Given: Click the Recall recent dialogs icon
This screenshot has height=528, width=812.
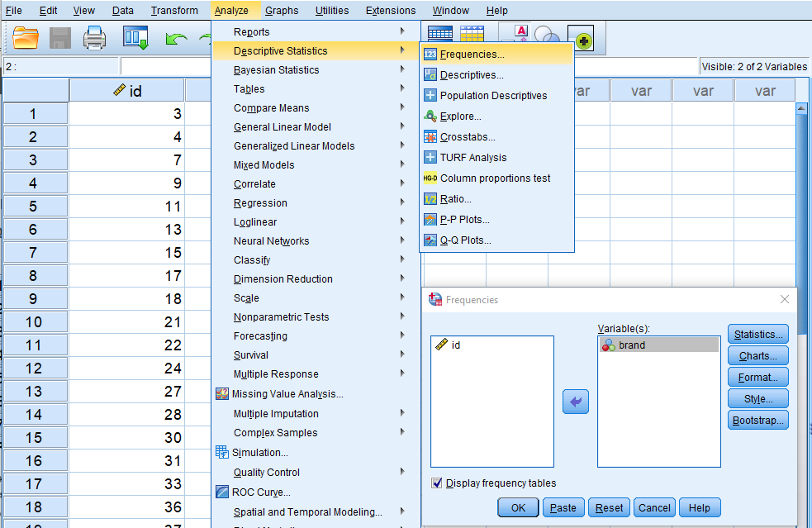Looking at the screenshot, I should (x=135, y=38).
